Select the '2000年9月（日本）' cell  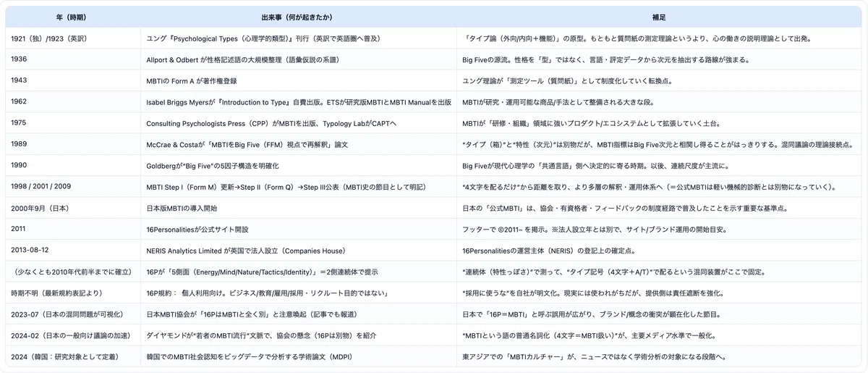point(73,208)
